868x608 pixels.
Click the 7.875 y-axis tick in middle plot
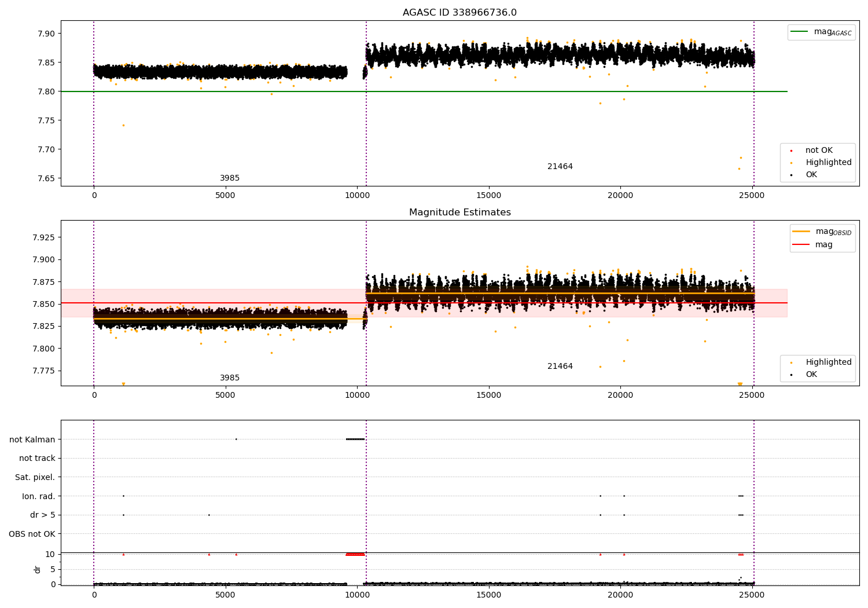click(x=44, y=282)
